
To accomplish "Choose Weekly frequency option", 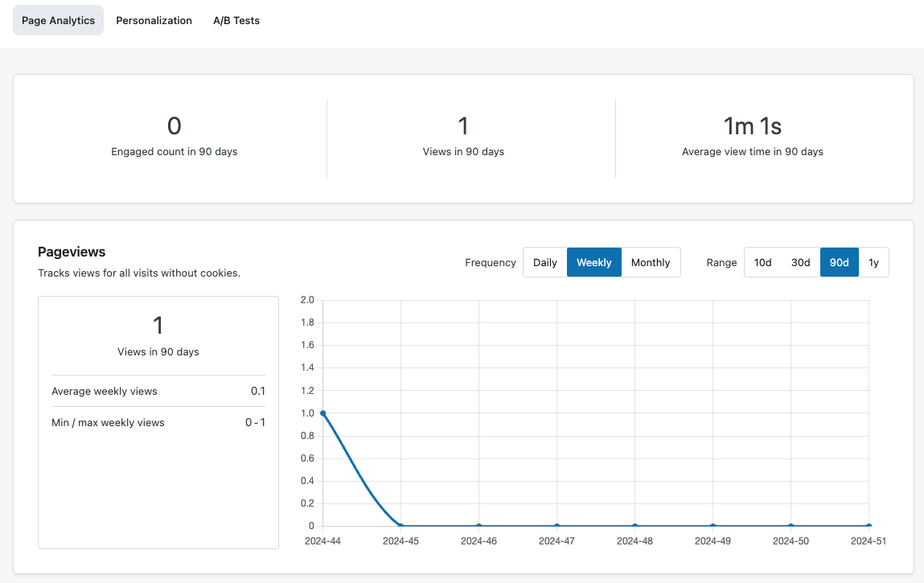I will (593, 262).
